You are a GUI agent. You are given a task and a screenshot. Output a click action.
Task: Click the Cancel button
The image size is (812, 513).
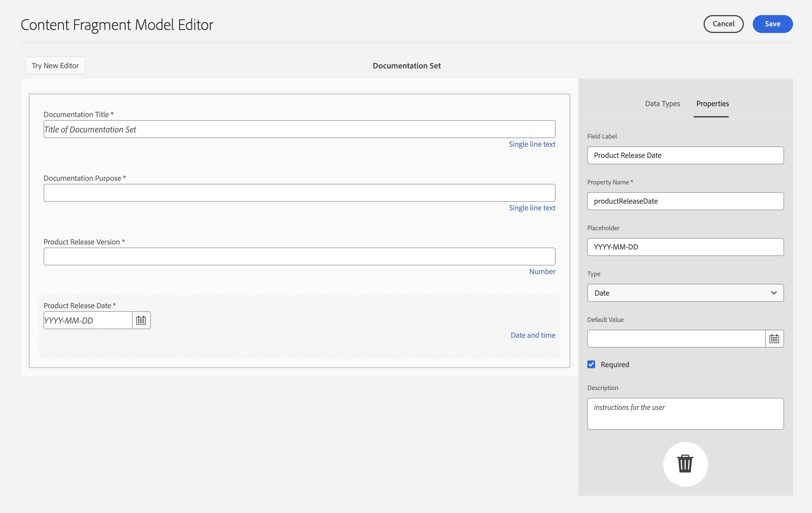coord(723,24)
